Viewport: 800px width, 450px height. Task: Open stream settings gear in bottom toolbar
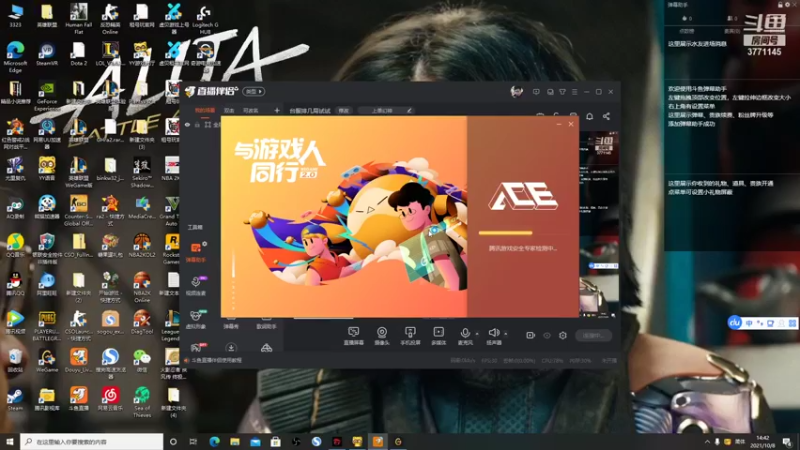[563, 335]
